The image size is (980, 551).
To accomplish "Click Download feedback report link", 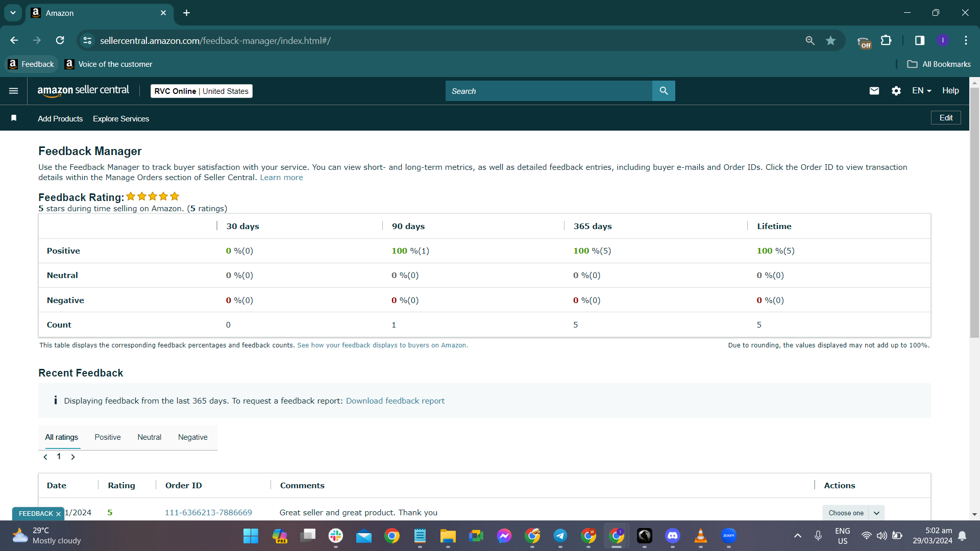I will pos(395,401).
